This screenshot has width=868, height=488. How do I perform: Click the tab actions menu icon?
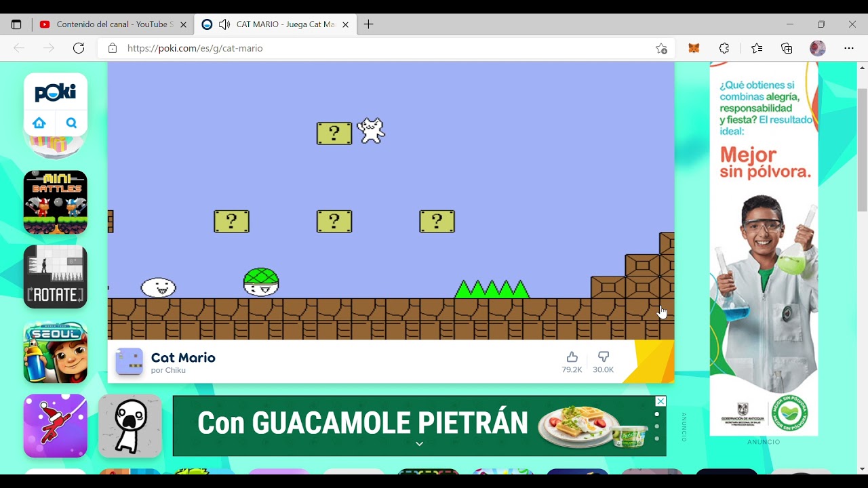click(16, 24)
